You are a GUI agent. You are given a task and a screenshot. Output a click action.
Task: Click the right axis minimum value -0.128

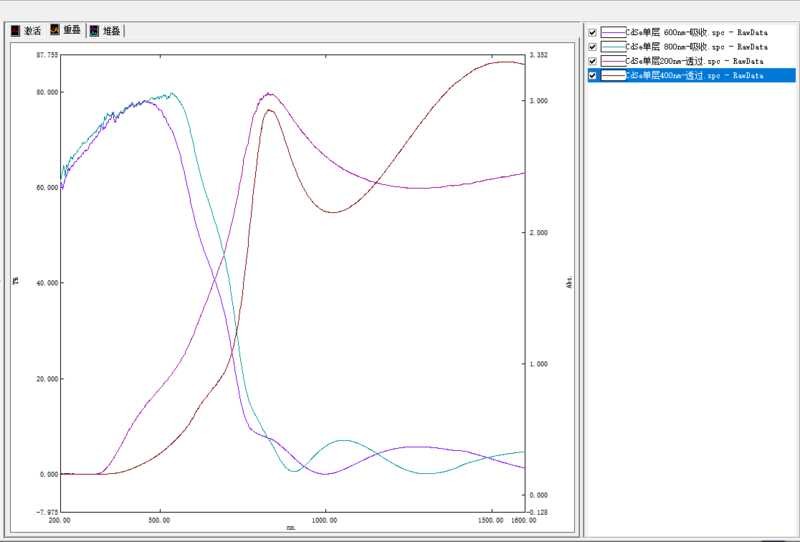tap(538, 512)
